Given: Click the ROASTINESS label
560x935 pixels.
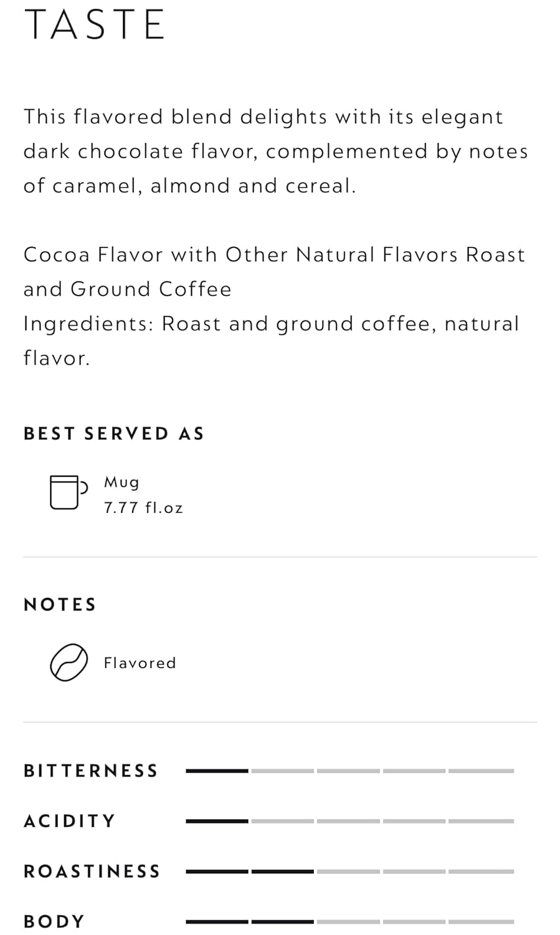Looking at the screenshot, I should click(x=92, y=871).
